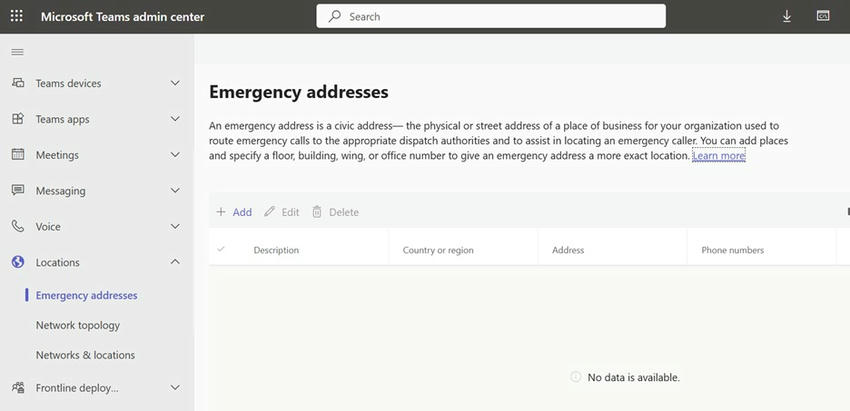
Task: Click the Emergency addresses page heading
Action: point(299,92)
